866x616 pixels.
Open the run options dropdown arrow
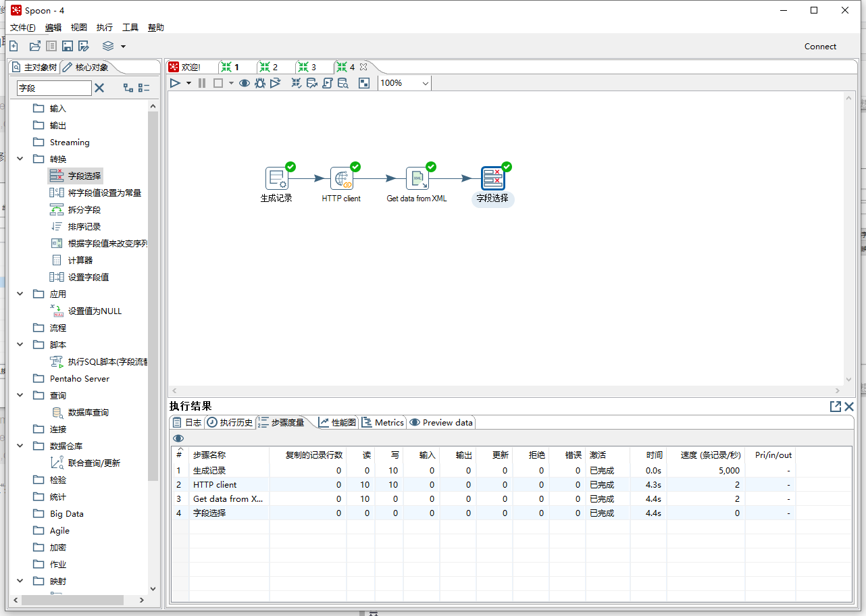click(188, 83)
